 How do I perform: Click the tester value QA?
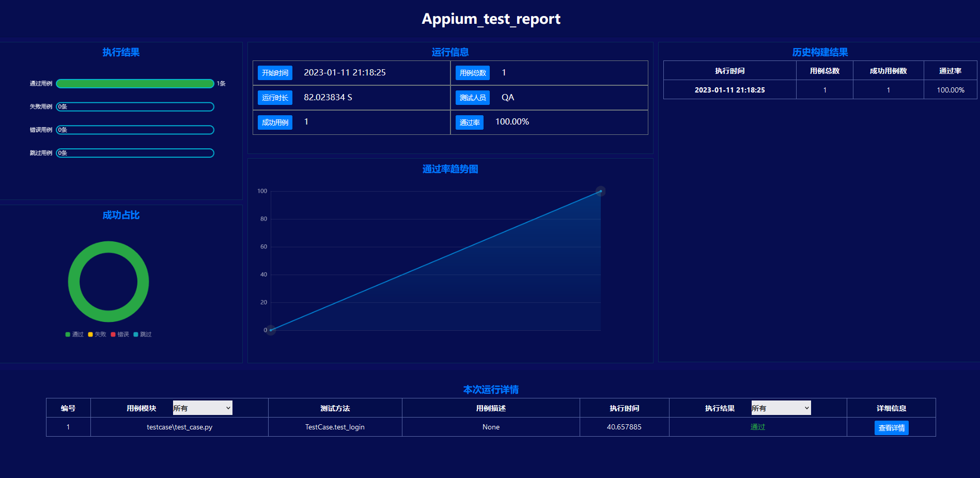point(508,98)
